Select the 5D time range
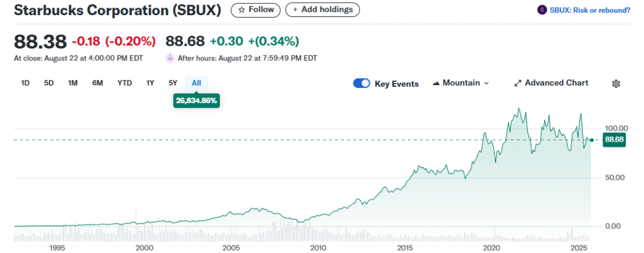The width and height of the screenshot is (644, 253). 48,83
